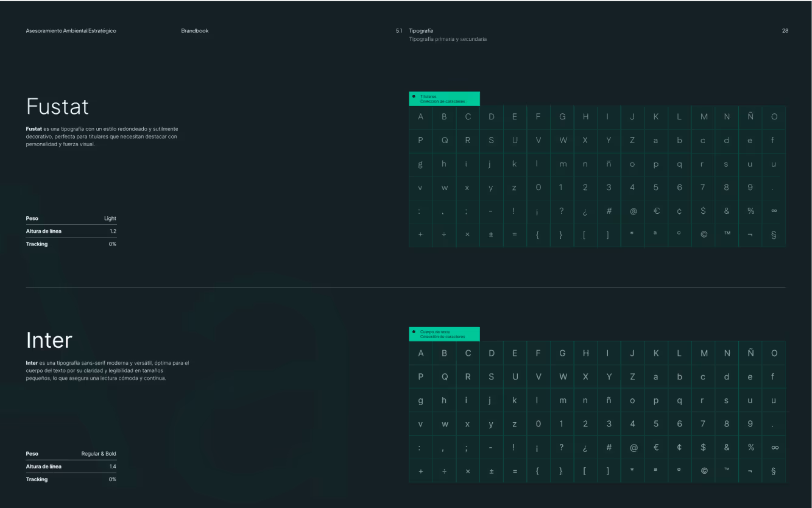Click 'Tracking' in the Inter specs
Viewport: 812px width, 508px height.
pyautogui.click(x=37, y=479)
